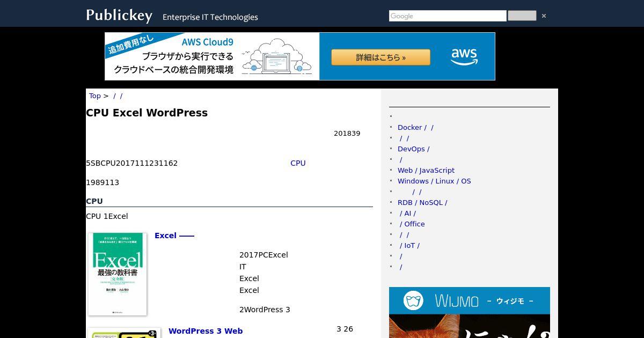
Task: Open the Docker category link
Action: click(415, 128)
